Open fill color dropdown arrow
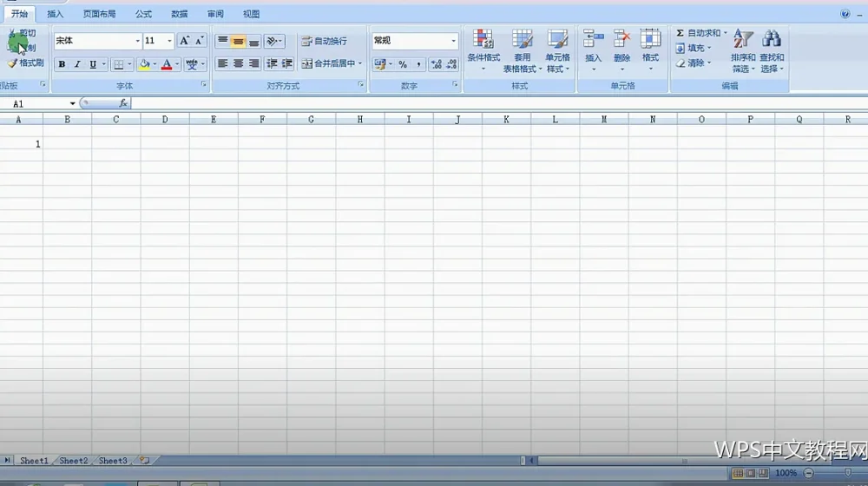This screenshot has width=868, height=486. [155, 64]
